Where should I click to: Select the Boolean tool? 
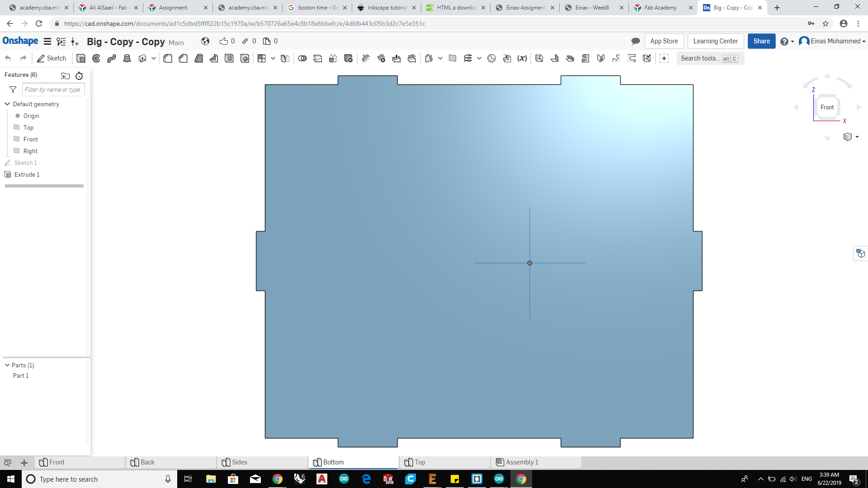[x=302, y=58]
